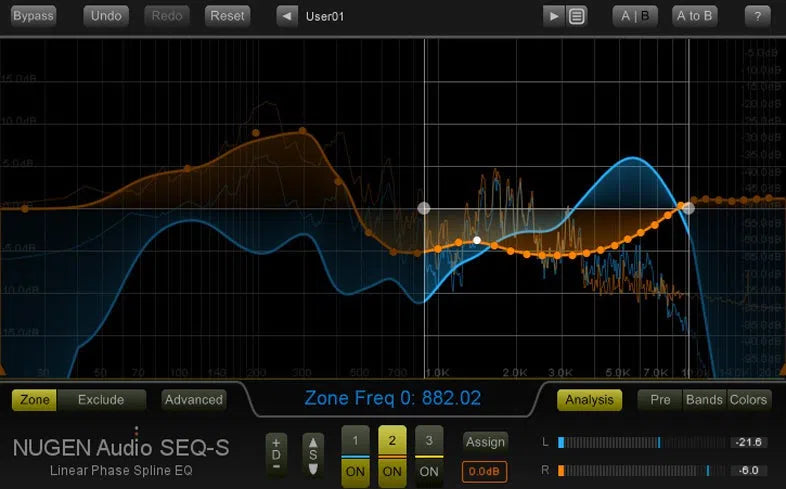Copy settings with A to B
This screenshot has width=786, height=489.
[x=694, y=16]
